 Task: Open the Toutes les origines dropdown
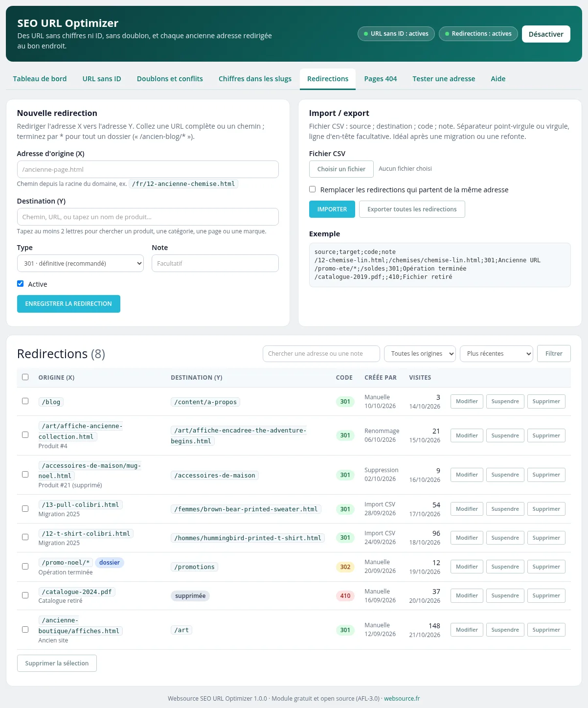(x=420, y=354)
